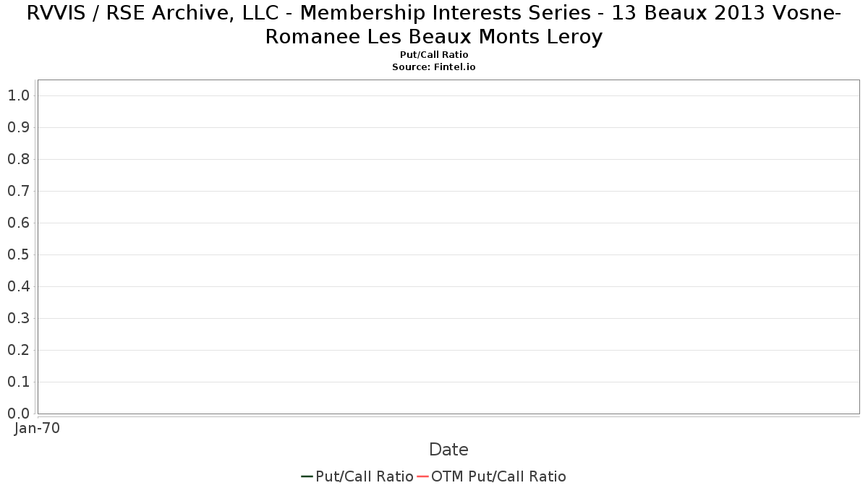This screenshot has width=868, height=488.
Task: Click the 0.7 y-axis label
Action: (18, 191)
